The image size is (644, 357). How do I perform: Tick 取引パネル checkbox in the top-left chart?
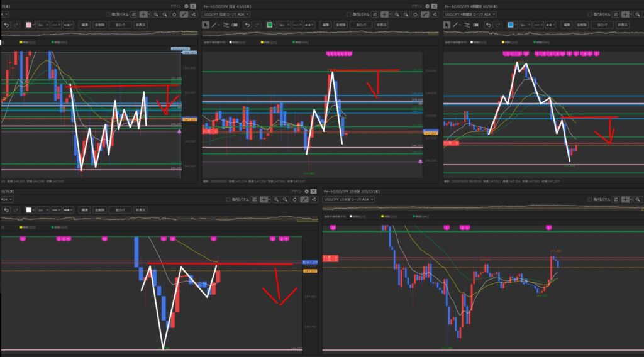(107, 13)
